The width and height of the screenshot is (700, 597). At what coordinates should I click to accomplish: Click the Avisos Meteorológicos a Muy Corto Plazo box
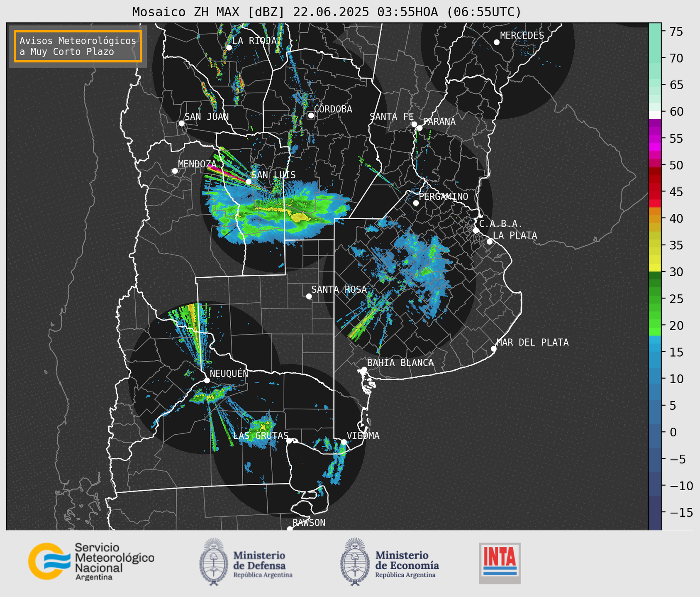coord(78,46)
